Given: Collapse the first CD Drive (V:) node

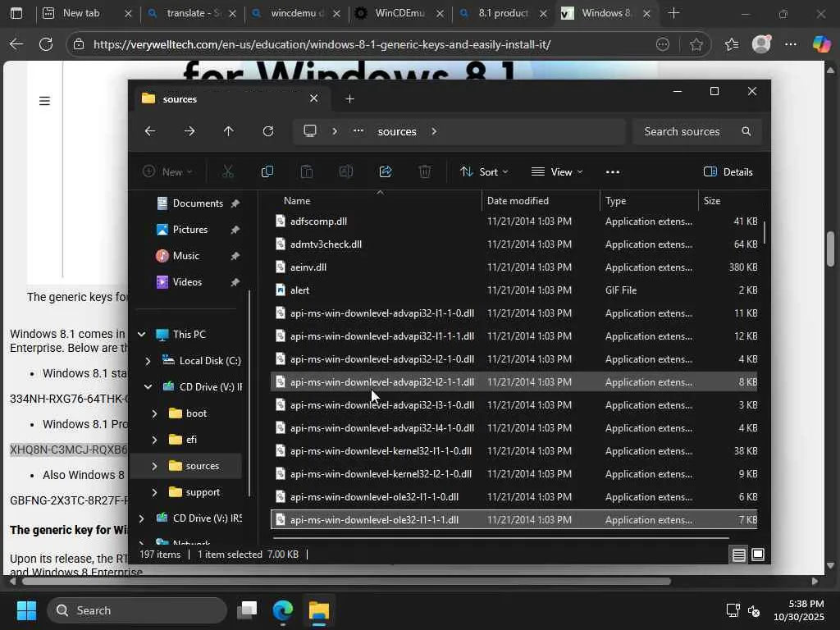Looking at the screenshot, I should pos(148,387).
